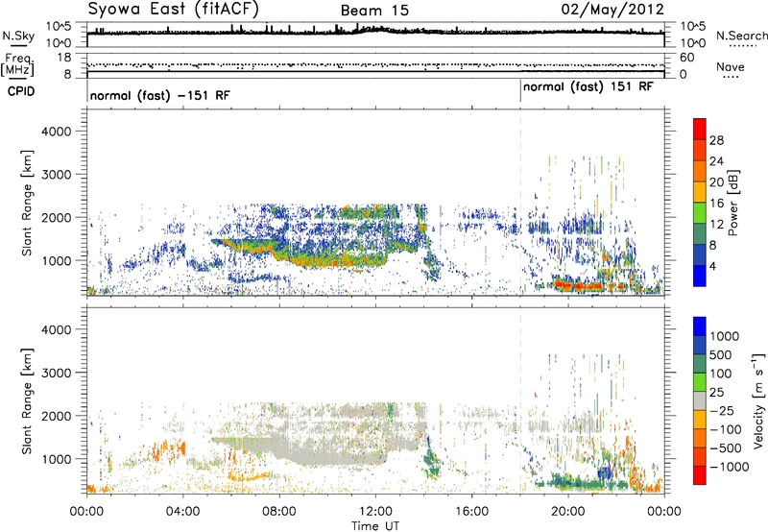Click the 'Freq. [MHz]' axis label
The height and width of the screenshot is (532, 768).
click(18, 65)
